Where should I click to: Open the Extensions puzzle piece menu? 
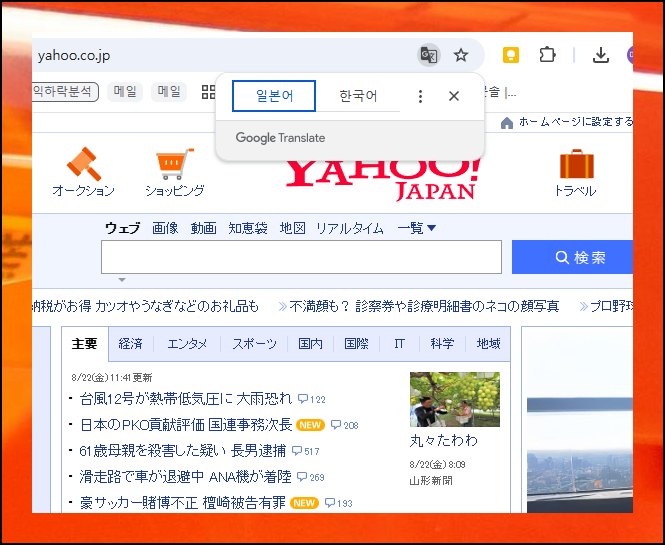coord(548,55)
